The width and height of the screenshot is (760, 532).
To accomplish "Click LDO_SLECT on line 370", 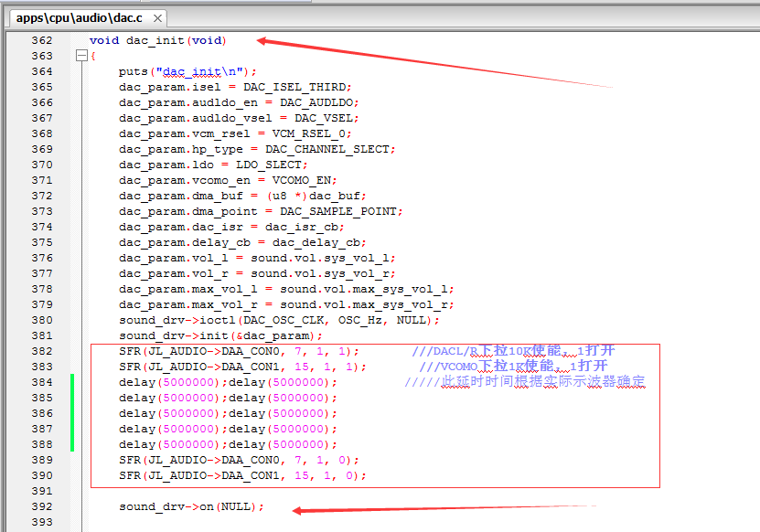I will click(x=269, y=165).
